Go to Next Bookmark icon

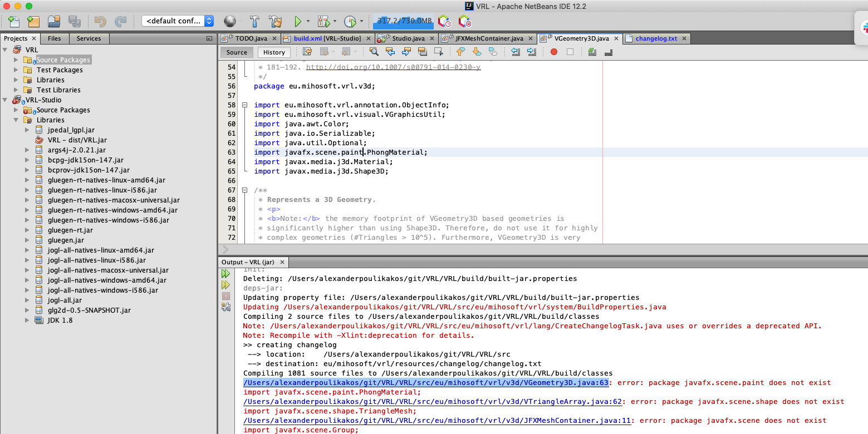[x=477, y=52]
